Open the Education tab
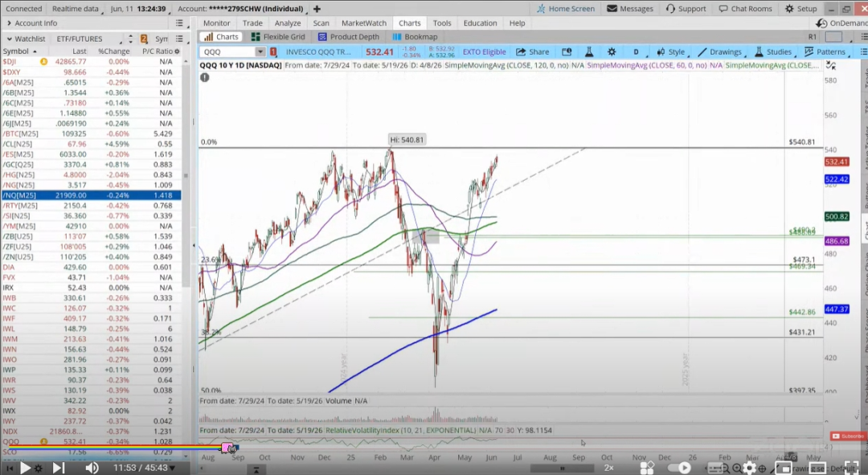 click(x=480, y=23)
